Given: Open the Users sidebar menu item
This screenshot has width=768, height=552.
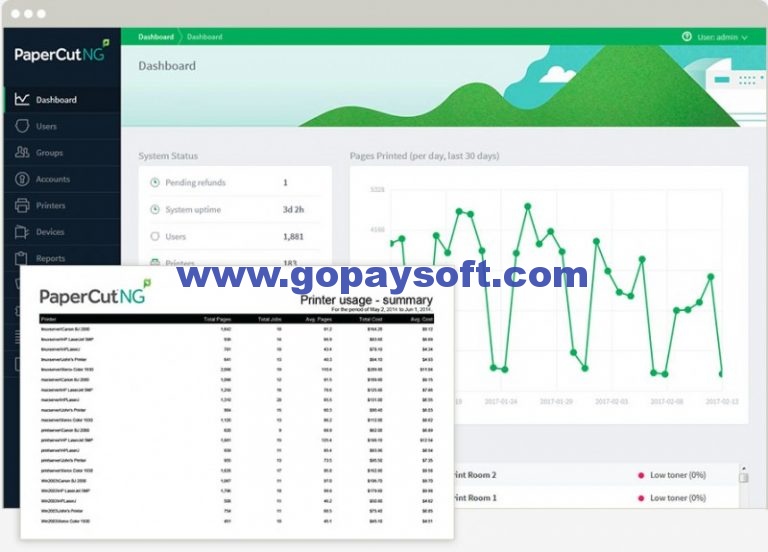Looking at the screenshot, I should (x=62, y=126).
